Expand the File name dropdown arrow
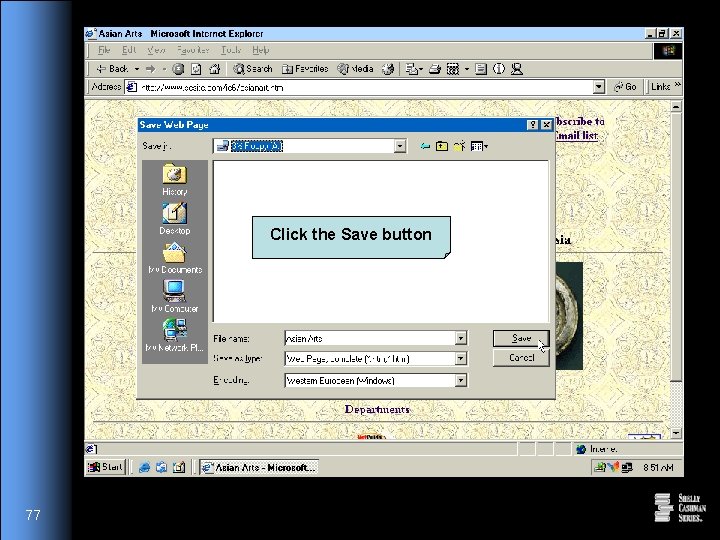Image resolution: width=720 pixels, height=540 pixels. click(x=461, y=338)
